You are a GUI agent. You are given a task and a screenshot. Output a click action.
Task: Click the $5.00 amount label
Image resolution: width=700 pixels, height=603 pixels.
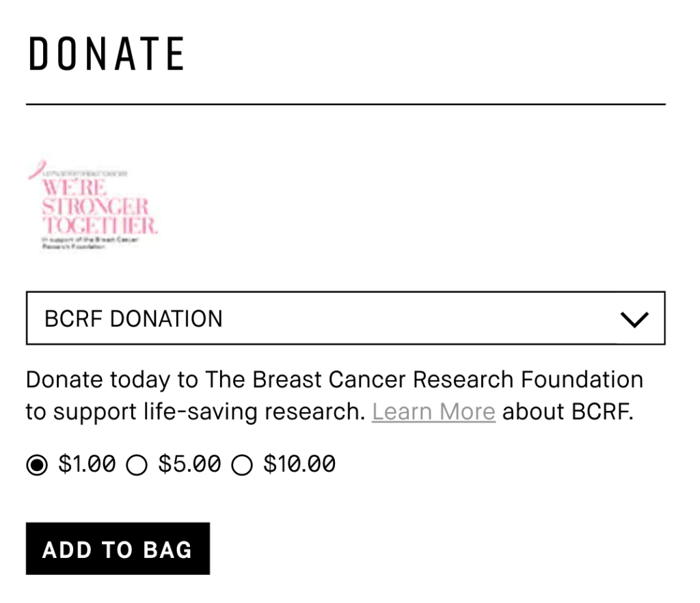[189, 465]
